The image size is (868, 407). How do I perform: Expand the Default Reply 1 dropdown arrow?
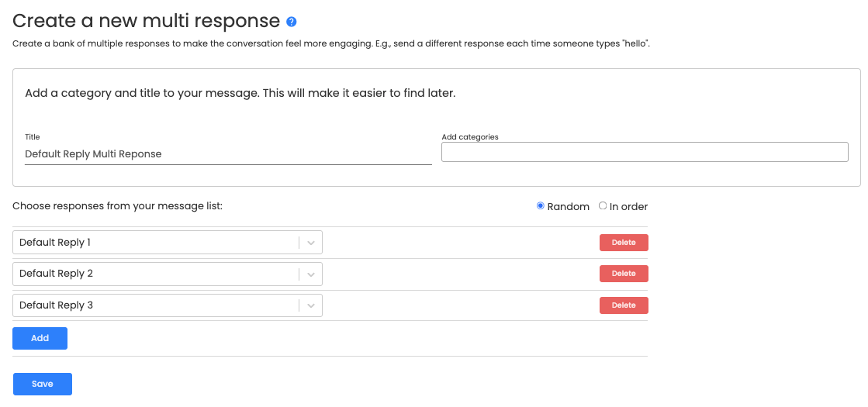[x=311, y=242]
